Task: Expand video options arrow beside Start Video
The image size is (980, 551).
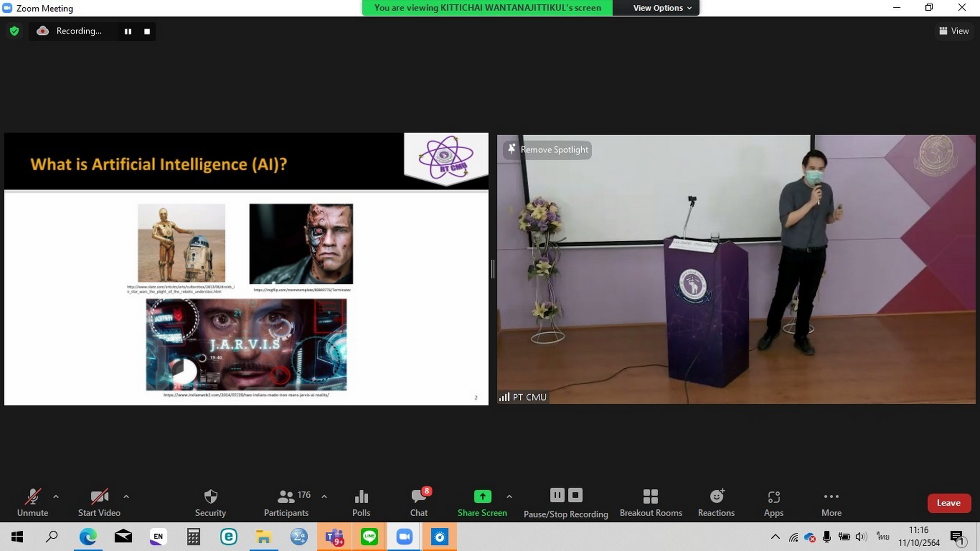Action: tap(126, 496)
